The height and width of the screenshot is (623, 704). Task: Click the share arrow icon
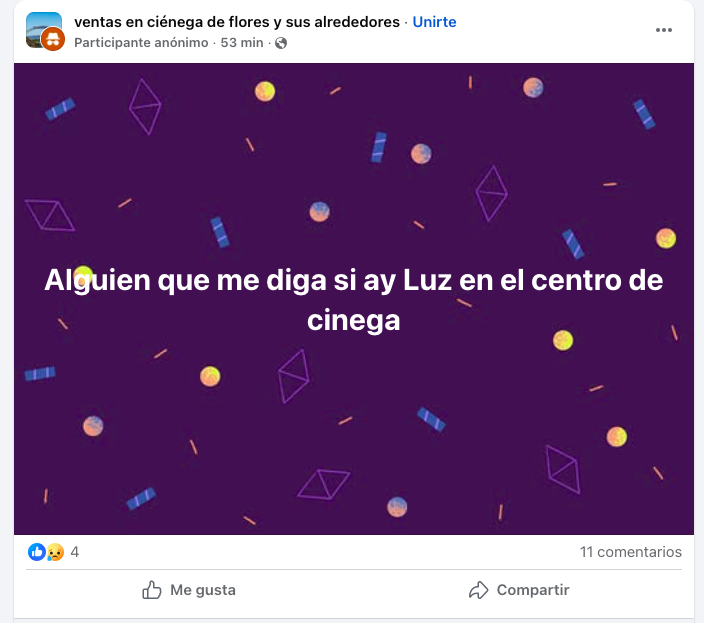click(479, 590)
